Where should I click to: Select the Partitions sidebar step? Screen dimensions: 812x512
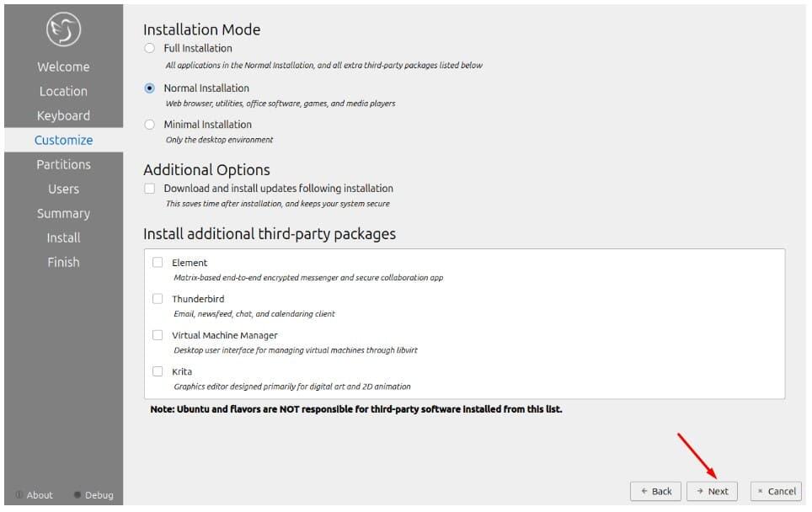pyautogui.click(x=63, y=164)
